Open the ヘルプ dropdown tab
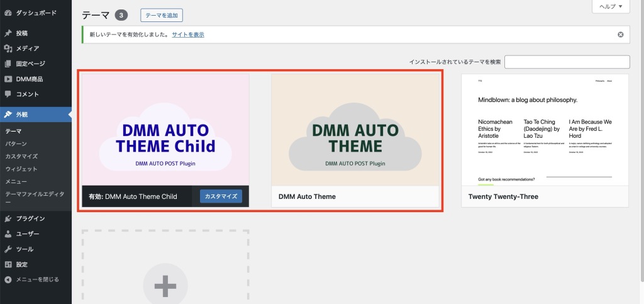644x304 pixels. [611, 6]
